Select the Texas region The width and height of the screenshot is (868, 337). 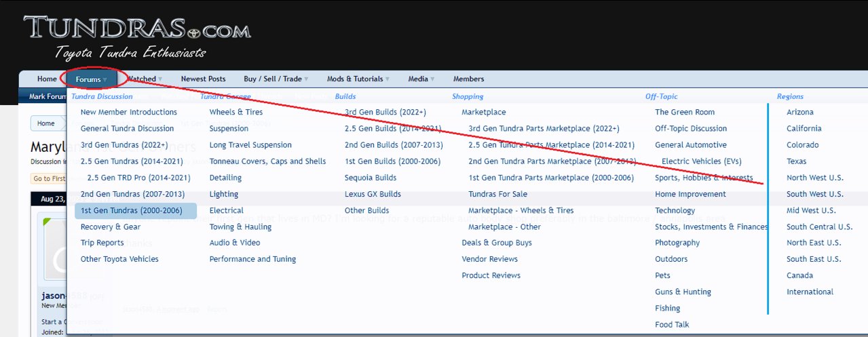(x=797, y=161)
